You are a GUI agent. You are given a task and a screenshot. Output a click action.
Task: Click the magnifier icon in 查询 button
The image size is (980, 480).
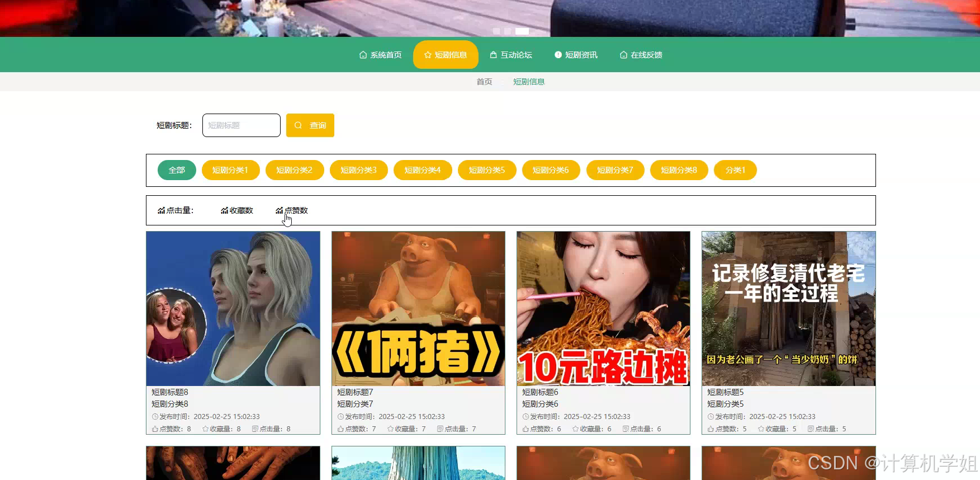tap(298, 125)
